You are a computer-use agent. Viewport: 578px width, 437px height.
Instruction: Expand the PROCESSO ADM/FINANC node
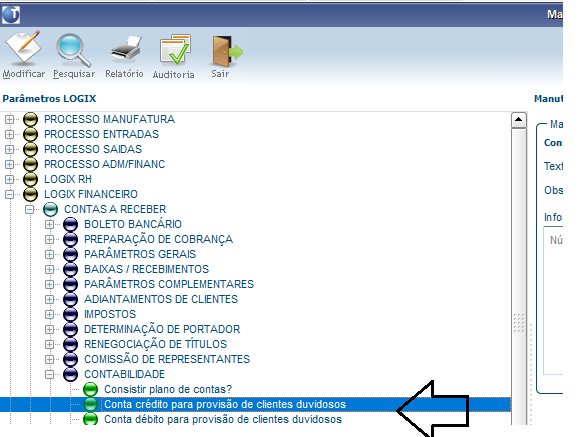tap(9, 164)
